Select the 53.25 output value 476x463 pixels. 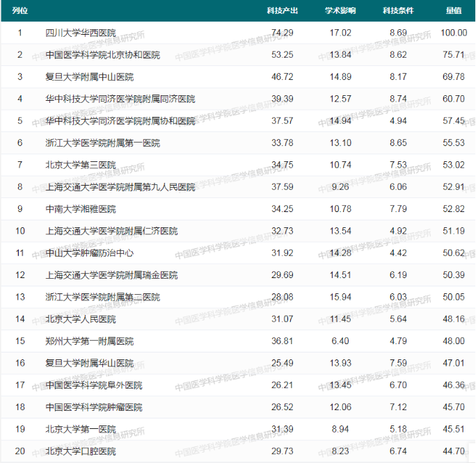283,55
